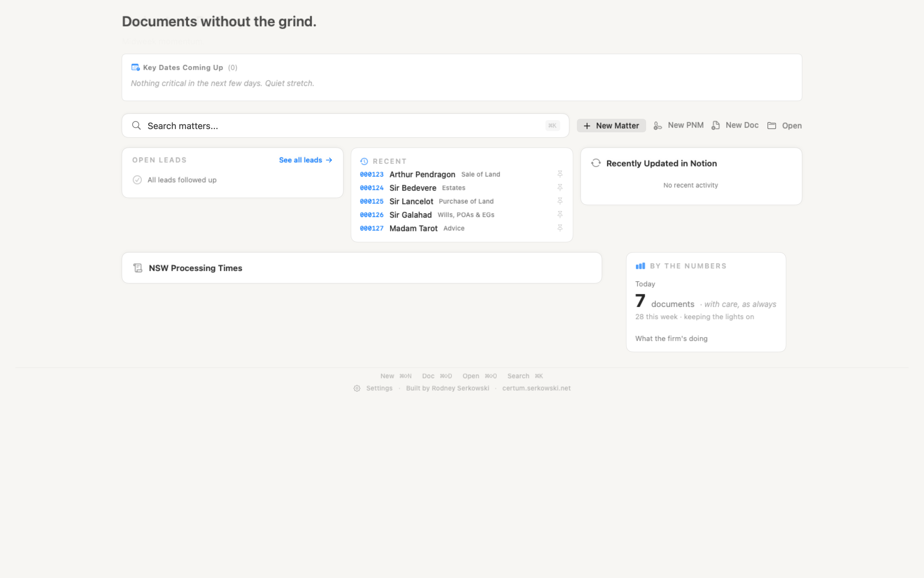The width and height of the screenshot is (924, 578).
Task: Click the All leads followed up checkmark icon
Action: point(137,180)
